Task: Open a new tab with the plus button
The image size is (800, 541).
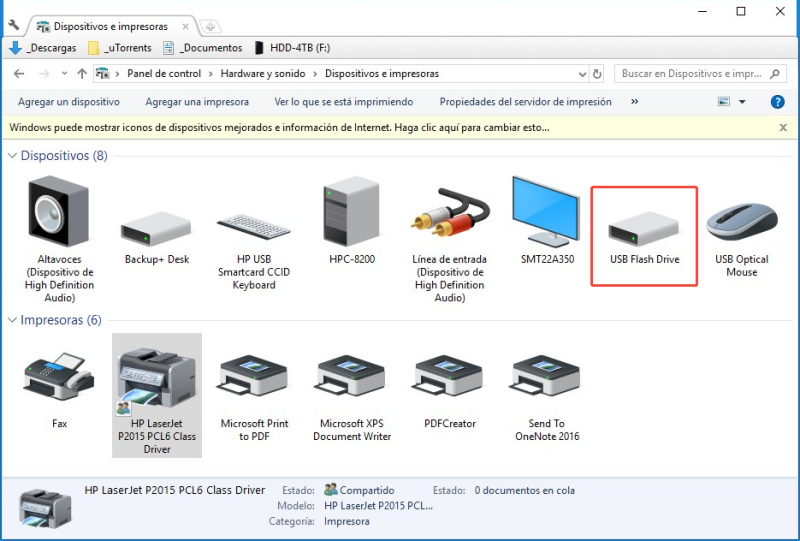Action: [x=210, y=27]
